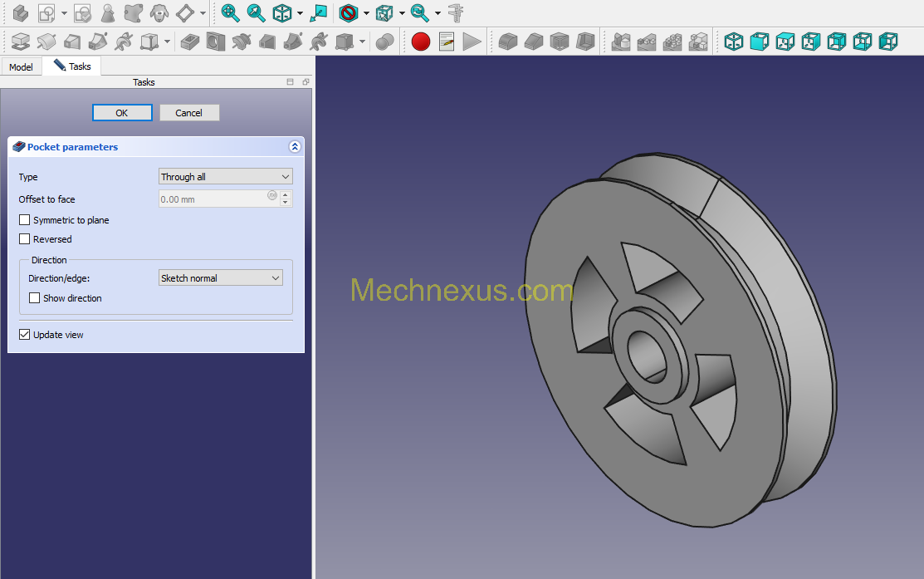Select the Pad tool icon

(21, 42)
